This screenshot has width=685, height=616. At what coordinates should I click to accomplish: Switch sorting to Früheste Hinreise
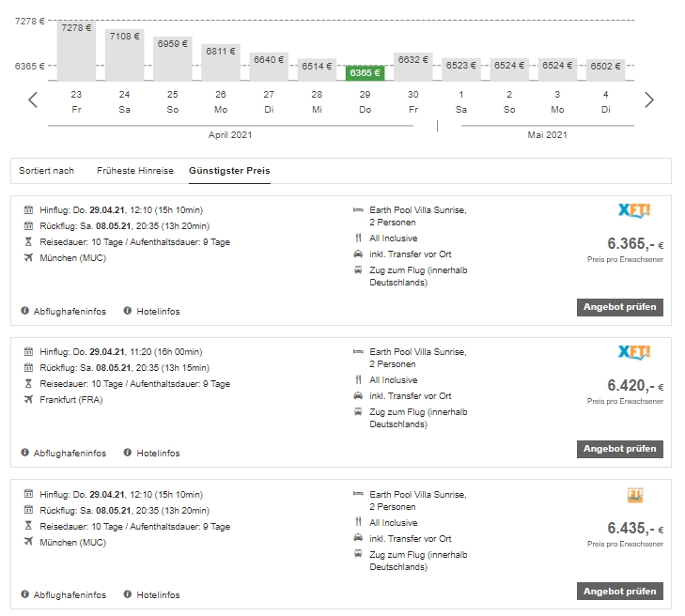(134, 171)
